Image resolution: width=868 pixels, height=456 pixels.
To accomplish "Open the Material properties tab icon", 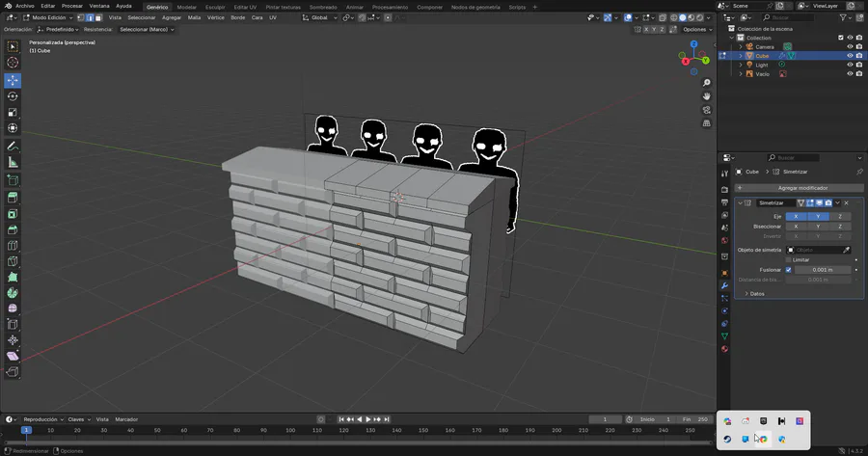I will tap(724, 349).
